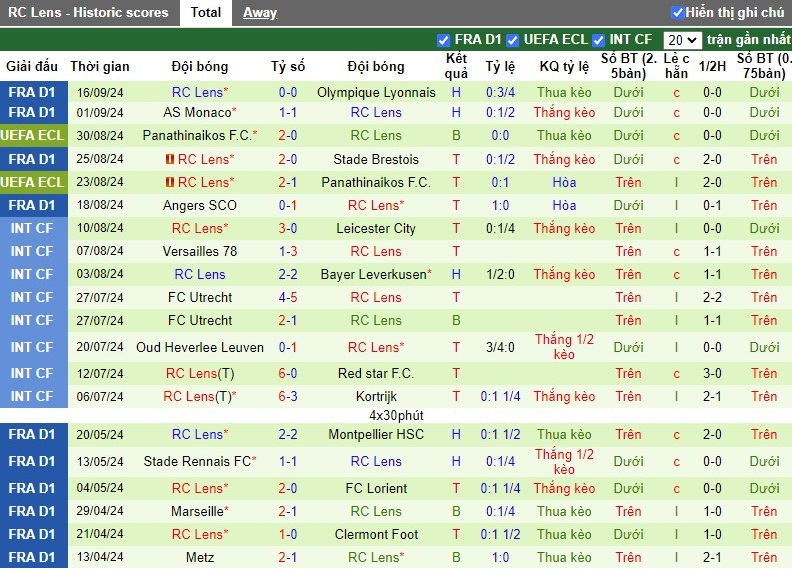Viewport: 792px width, 571px height.
Task: Click FRA D1 league label on 16/09/24
Action: point(31,92)
